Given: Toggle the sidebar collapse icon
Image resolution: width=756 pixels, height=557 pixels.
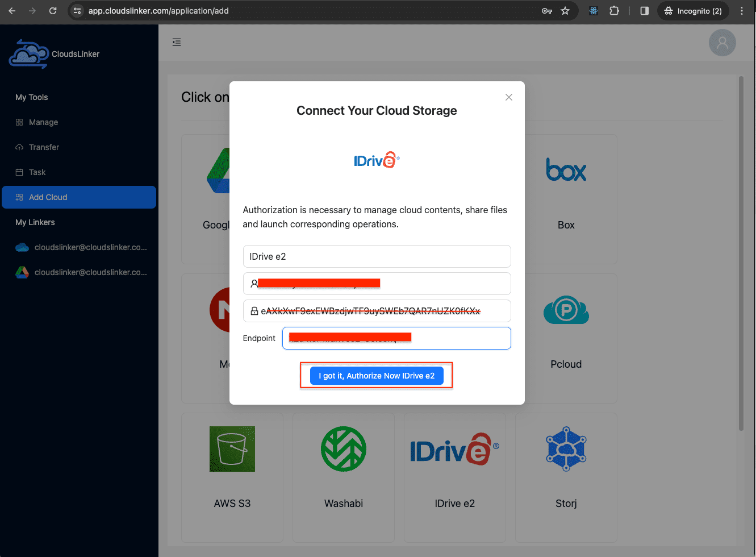Looking at the screenshot, I should pos(177,42).
